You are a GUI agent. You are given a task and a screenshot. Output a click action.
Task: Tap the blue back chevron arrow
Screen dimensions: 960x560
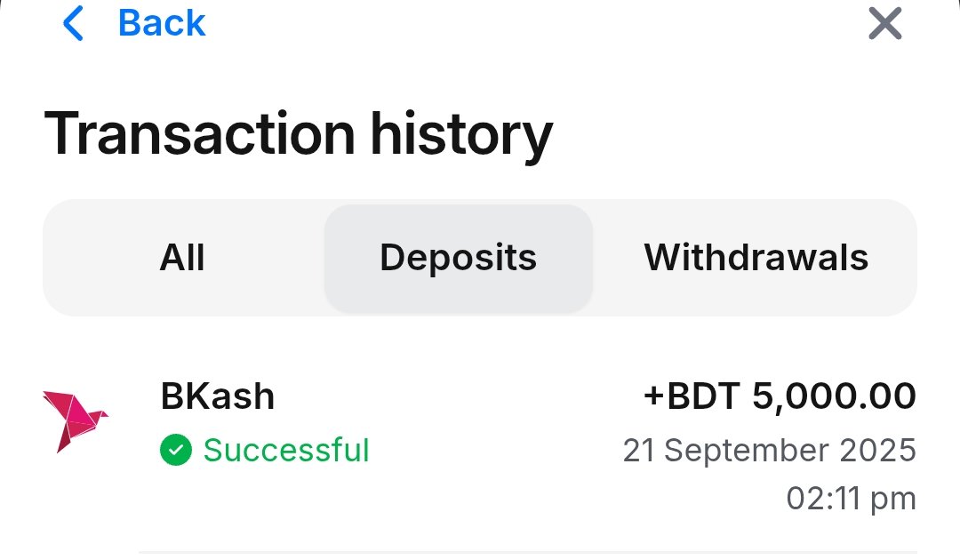73,24
